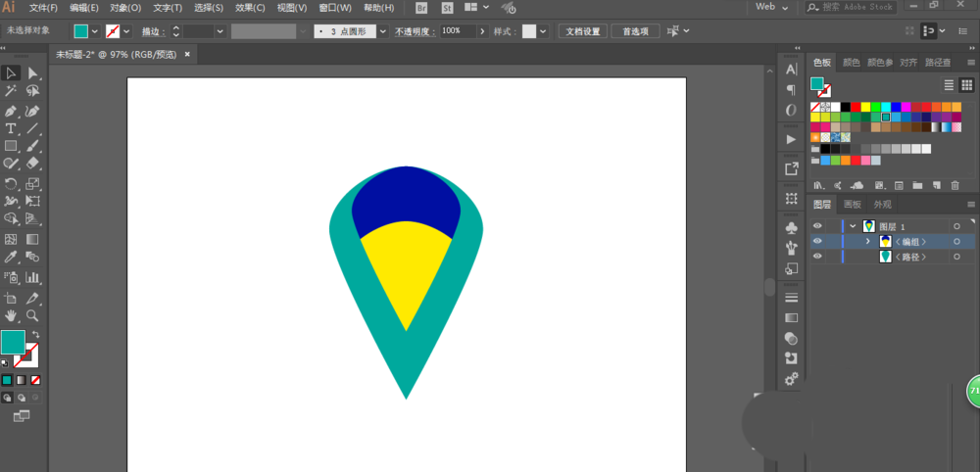
Task: Select the Magic Wand tool
Action: pyautogui.click(x=11, y=91)
